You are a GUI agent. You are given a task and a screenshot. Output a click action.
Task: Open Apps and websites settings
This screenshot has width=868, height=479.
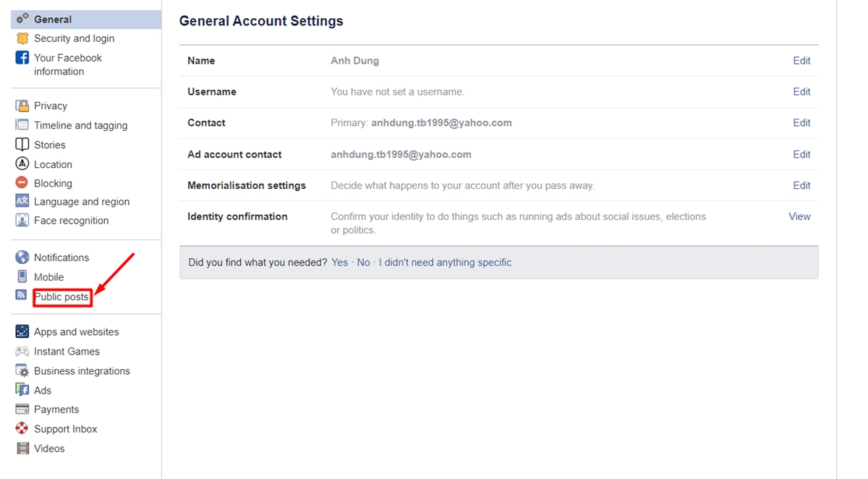point(76,332)
